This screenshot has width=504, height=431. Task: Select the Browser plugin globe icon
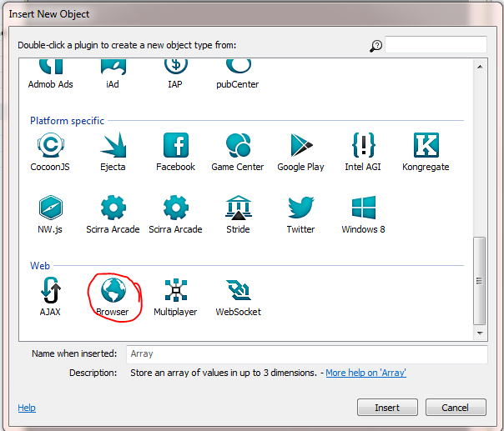113,290
